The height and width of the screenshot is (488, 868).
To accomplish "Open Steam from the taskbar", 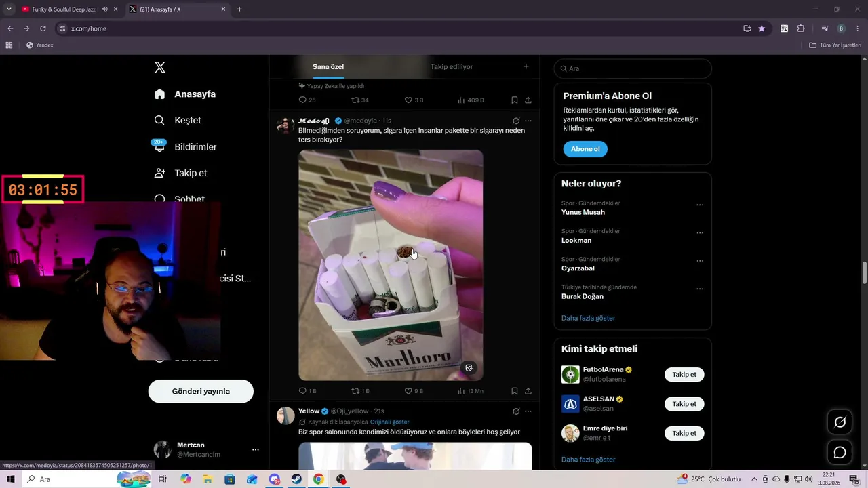I will point(296,479).
